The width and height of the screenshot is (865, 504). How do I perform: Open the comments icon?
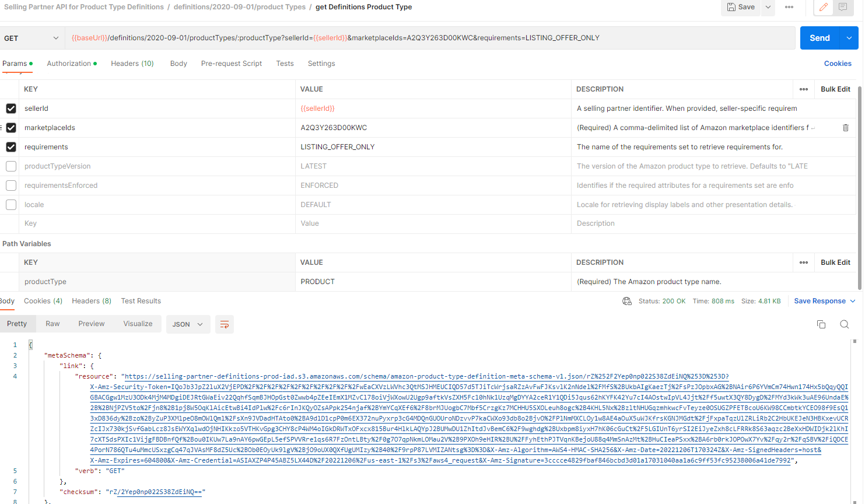click(x=843, y=7)
